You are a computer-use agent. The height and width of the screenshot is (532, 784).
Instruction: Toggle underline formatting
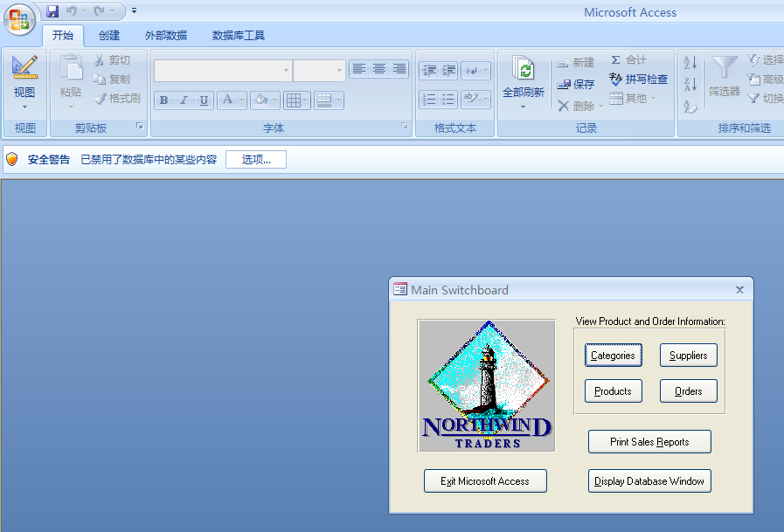(204, 100)
